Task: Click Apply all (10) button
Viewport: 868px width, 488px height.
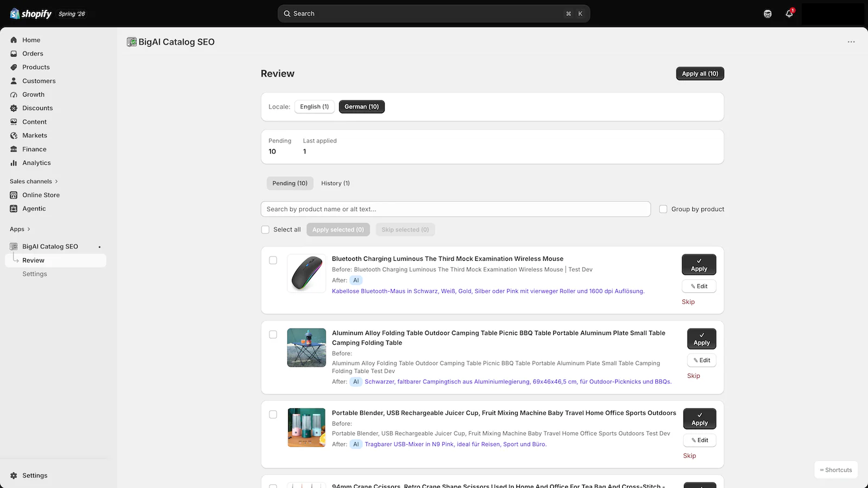Action: (700, 74)
